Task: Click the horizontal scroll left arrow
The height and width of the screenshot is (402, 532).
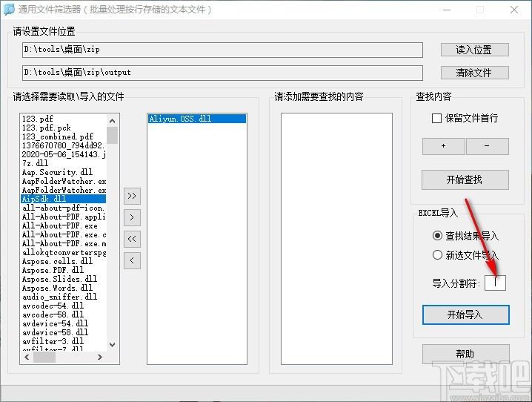Action: coord(27,357)
